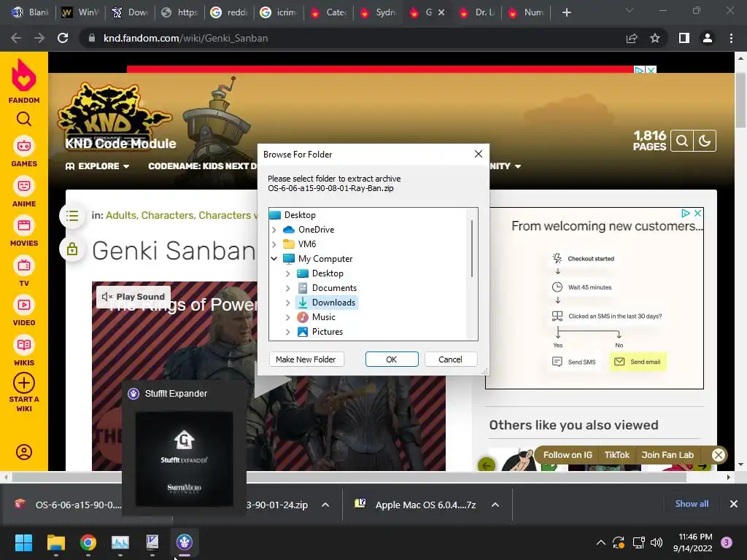Open Chrome three-dot menu

(x=731, y=38)
